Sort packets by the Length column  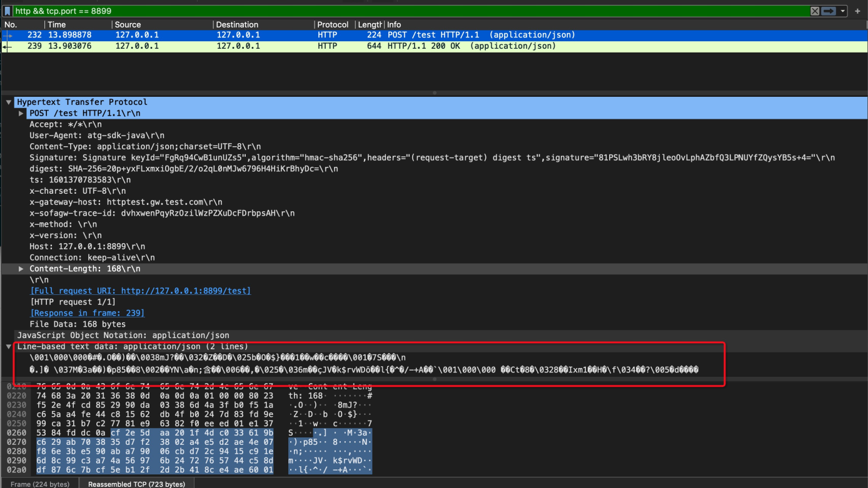point(369,24)
